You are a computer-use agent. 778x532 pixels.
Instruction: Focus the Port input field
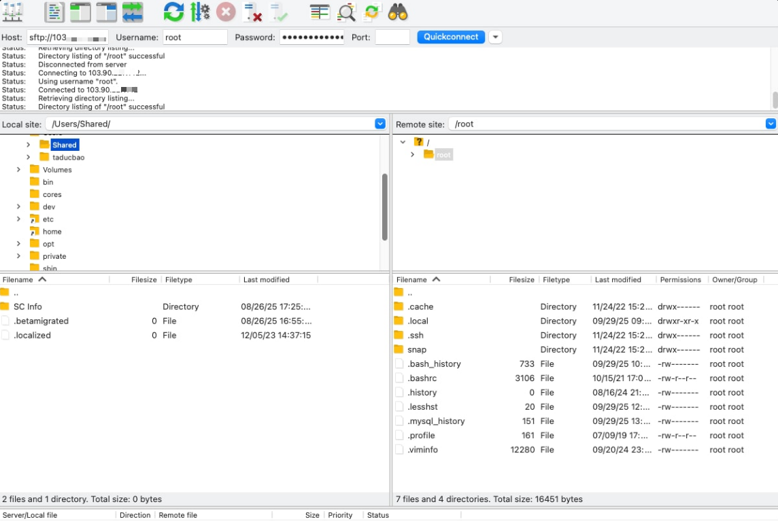tap(392, 37)
